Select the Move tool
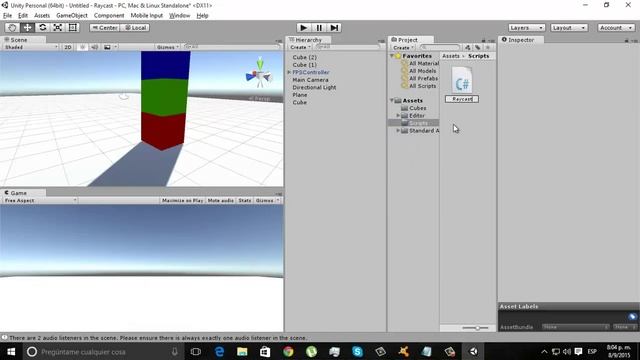This screenshot has width=640, height=360. tap(27, 27)
